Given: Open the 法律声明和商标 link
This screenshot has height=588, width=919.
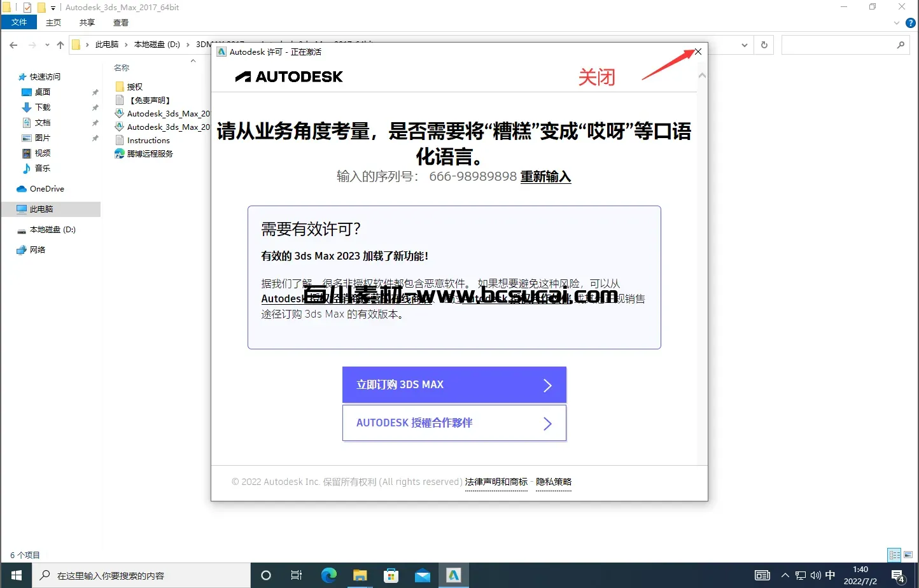Looking at the screenshot, I should pos(496,482).
